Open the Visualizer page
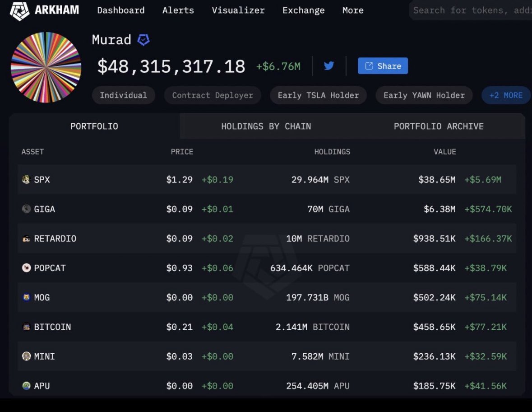 (238, 10)
